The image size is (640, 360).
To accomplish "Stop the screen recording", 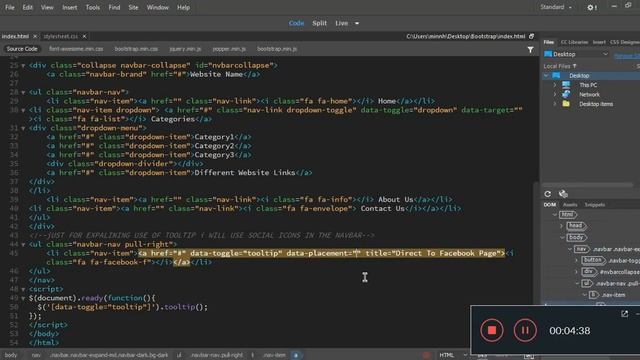I will pos(491,330).
